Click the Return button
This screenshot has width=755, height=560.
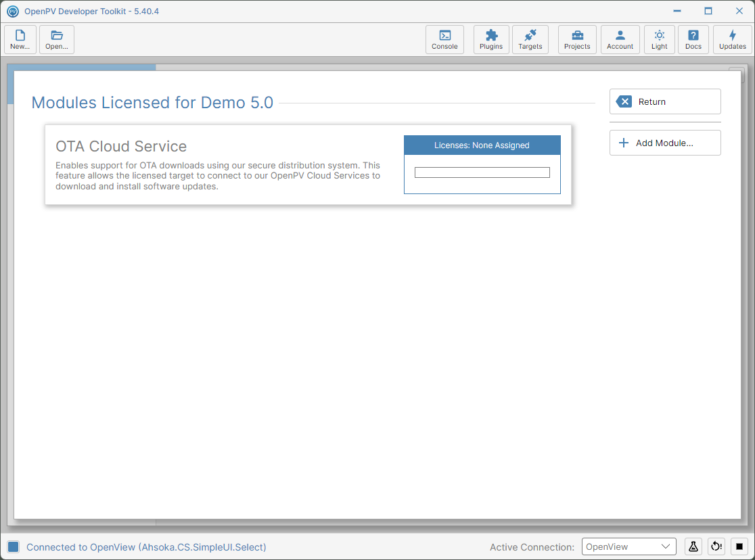(665, 101)
